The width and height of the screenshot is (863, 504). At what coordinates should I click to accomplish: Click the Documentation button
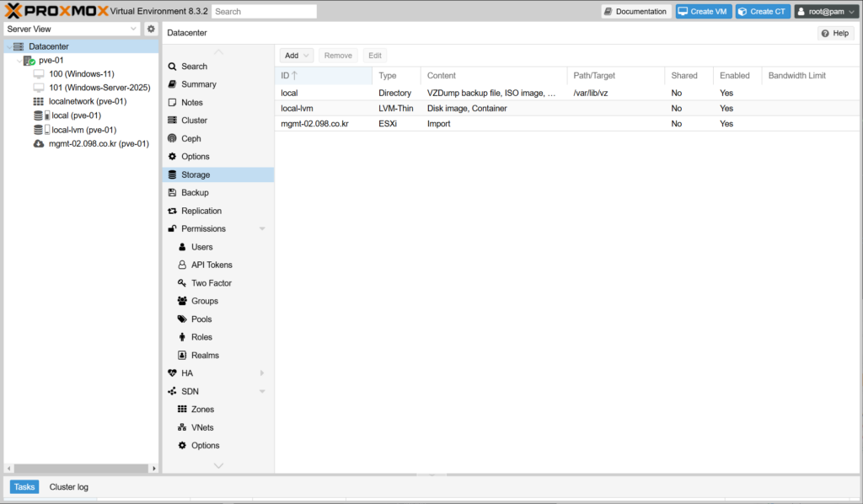[635, 12]
